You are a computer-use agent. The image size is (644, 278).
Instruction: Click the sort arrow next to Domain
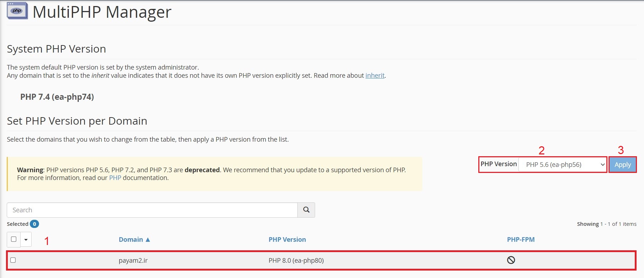pyautogui.click(x=148, y=239)
